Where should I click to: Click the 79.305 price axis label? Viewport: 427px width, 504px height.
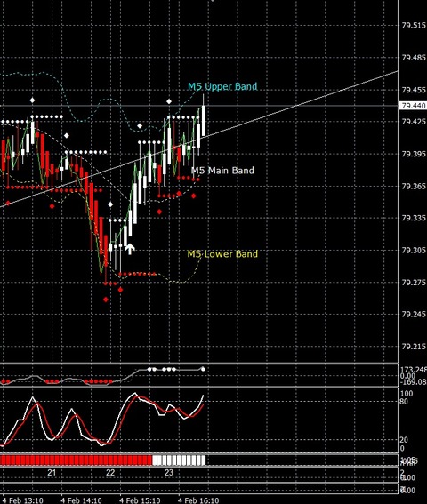click(x=414, y=250)
